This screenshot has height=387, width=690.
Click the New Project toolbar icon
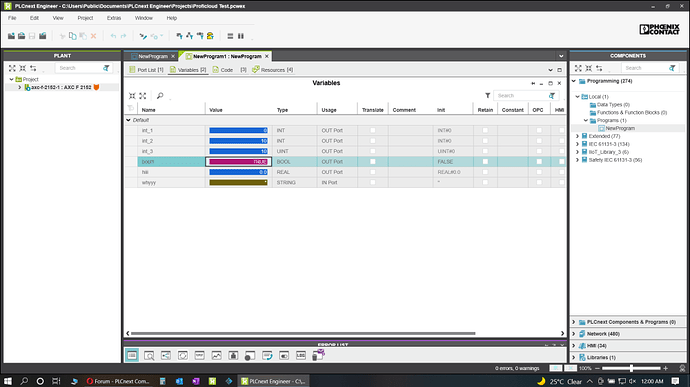11,36
